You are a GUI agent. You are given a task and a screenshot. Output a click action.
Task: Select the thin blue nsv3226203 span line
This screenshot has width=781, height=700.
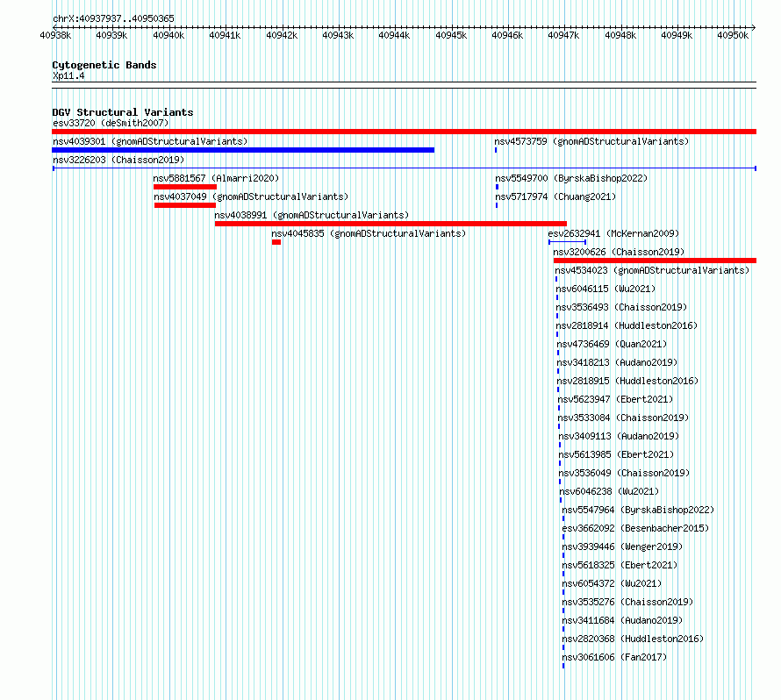(x=404, y=168)
